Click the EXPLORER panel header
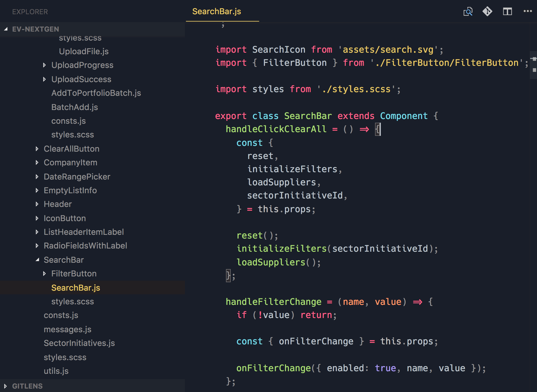 point(30,12)
